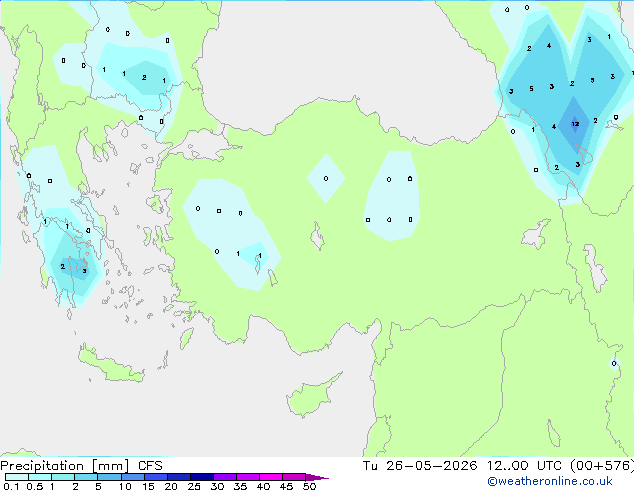
Task: Select the purple 30 mm legend swatch
Action: [x=225, y=477]
